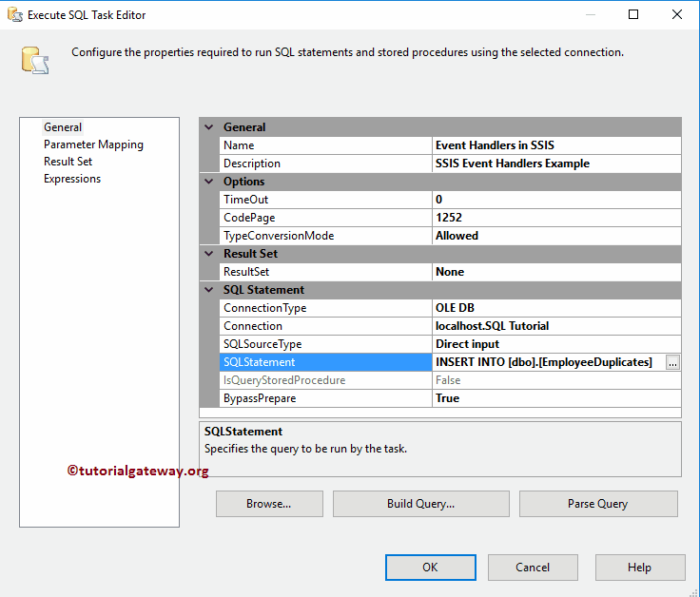700x597 pixels.
Task: Select the General page
Action: click(x=63, y=127)
